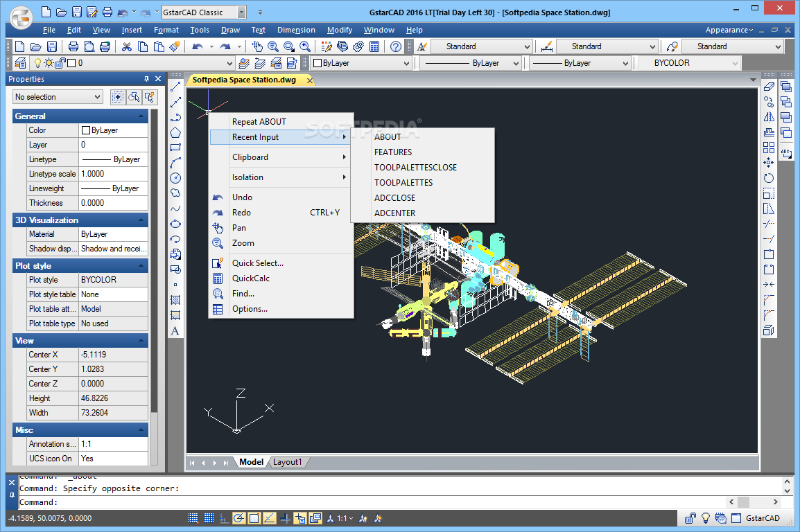
Task: Toggle the PICKADD mode icon in Properties
Action: point(117,97)
